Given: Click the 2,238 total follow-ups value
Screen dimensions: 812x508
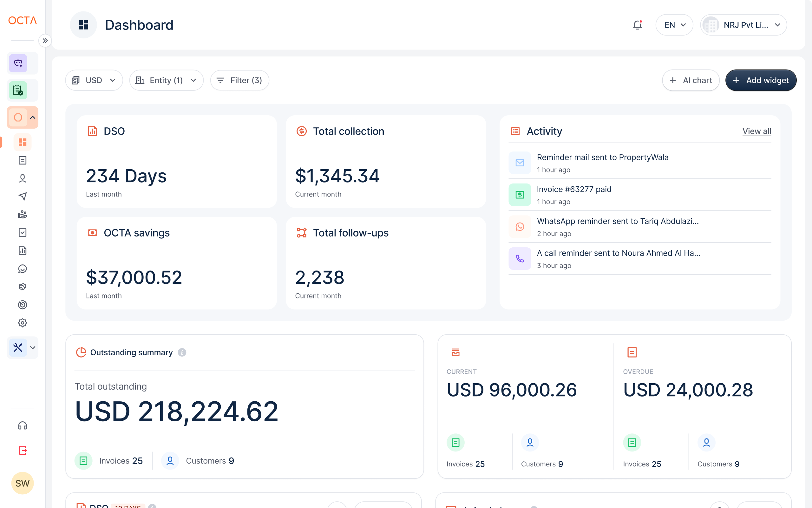Looking at the screenshot, I should click(320, 277).
